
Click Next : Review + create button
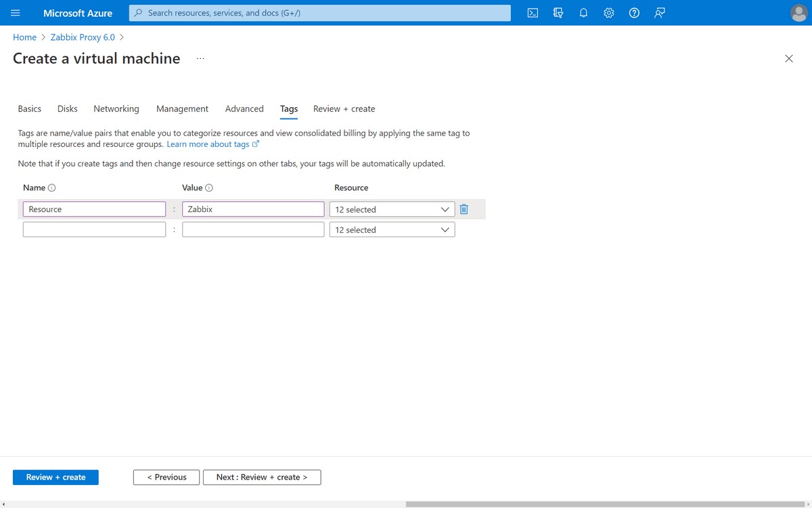tap(262, 478)
